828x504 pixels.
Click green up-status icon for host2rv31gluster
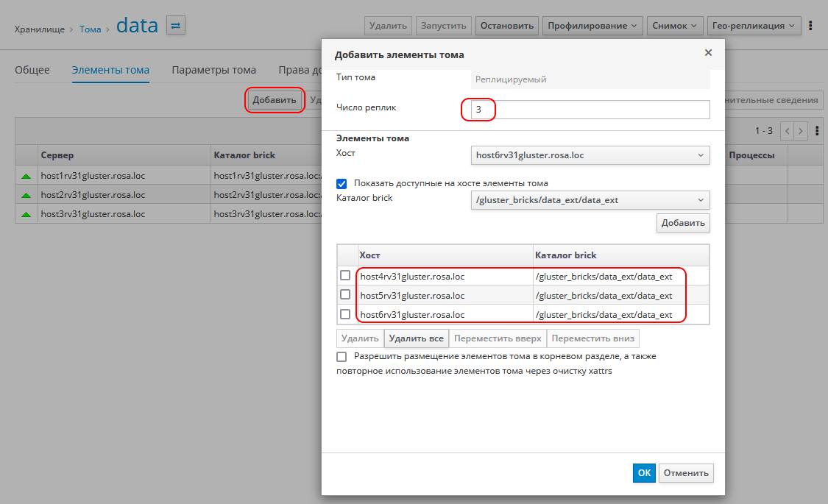pos(26,196)
